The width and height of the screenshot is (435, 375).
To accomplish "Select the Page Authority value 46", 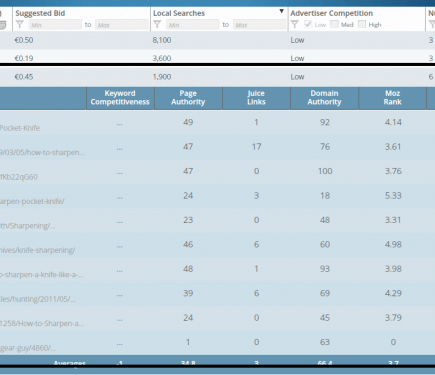I will tap(188, 244).
